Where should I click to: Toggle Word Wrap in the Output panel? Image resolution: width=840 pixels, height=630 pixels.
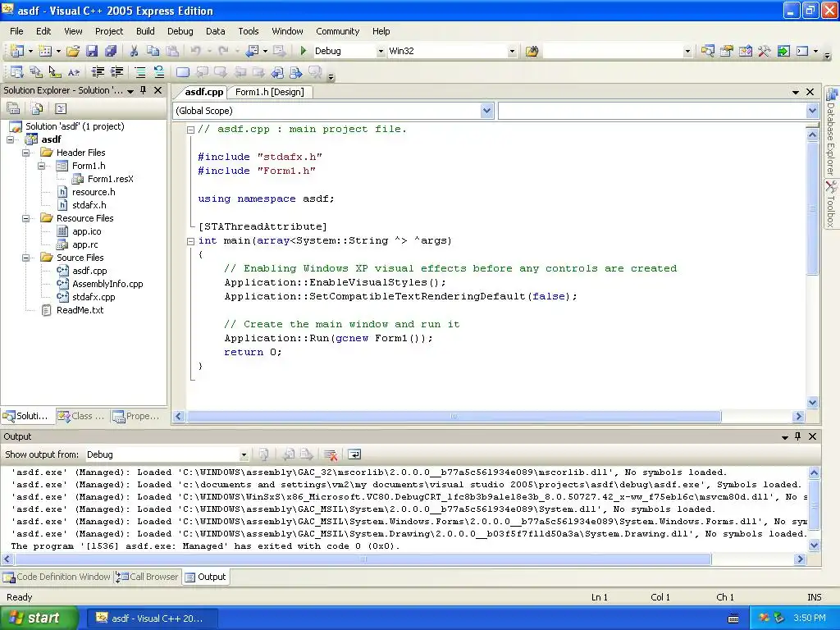coord(354,454)
